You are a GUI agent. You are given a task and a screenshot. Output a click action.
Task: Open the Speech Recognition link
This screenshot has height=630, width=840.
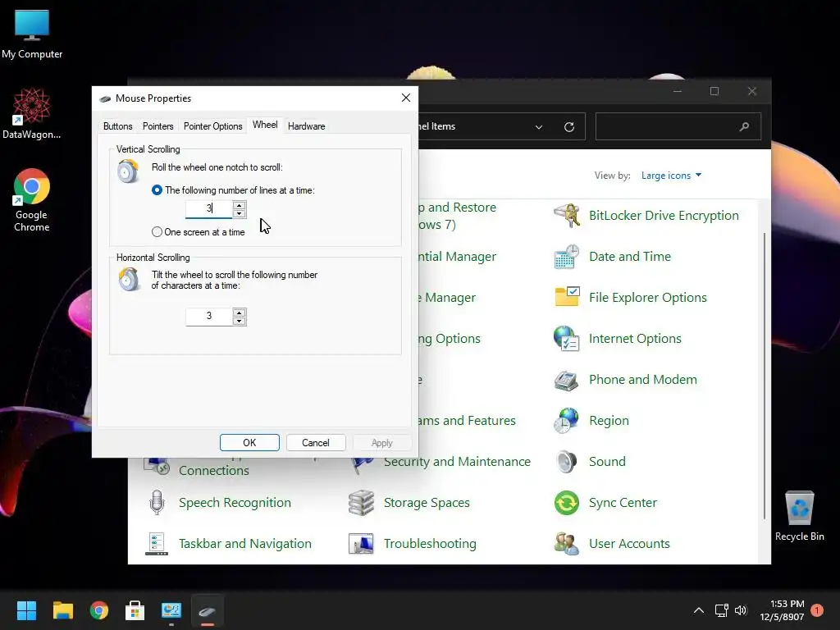pyautogui.click(x=235, y=503)
